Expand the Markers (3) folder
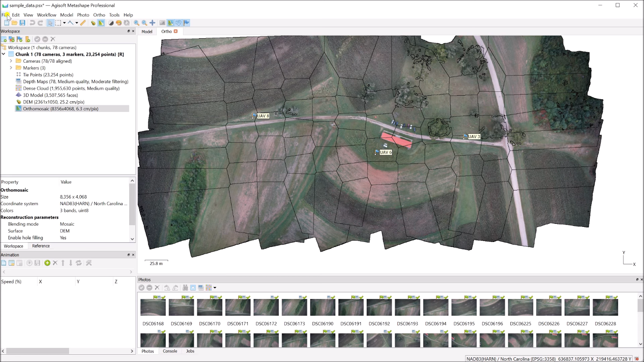The height and width of the screenshot is (362, 644). [x=11, y=68]
